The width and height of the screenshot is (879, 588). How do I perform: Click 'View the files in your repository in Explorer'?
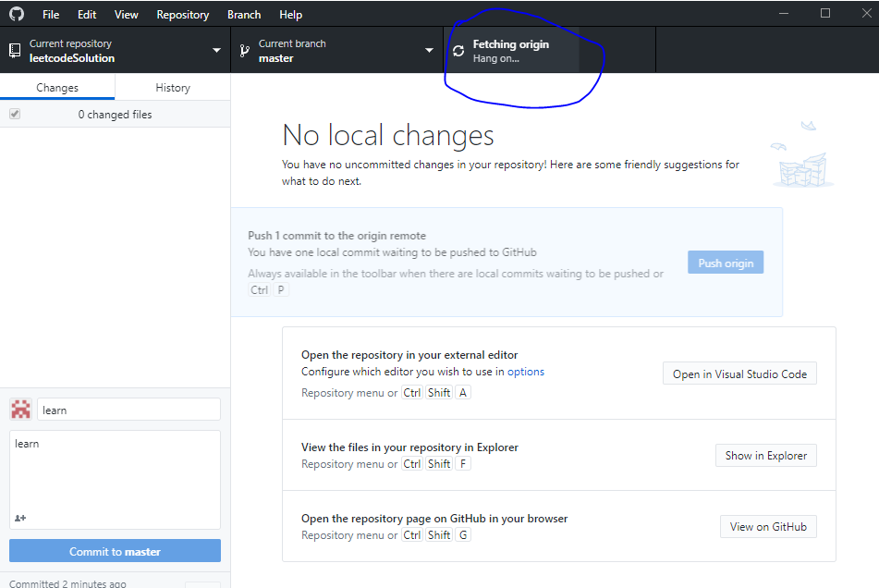point(409,447)
